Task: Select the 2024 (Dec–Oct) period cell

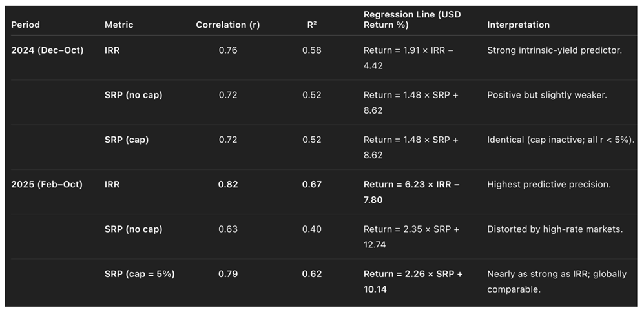Action: coord(47,50)
